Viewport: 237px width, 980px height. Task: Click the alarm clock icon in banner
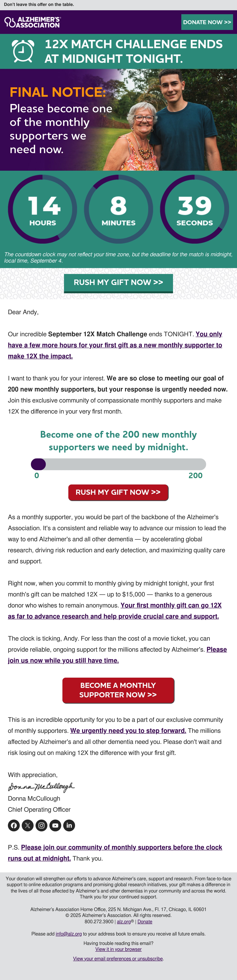click(x=23, y=51)
